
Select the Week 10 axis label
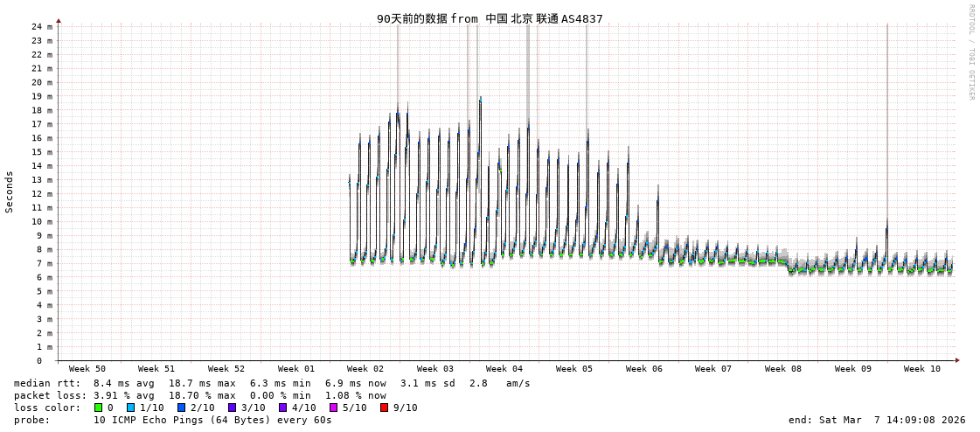(921, 369)
